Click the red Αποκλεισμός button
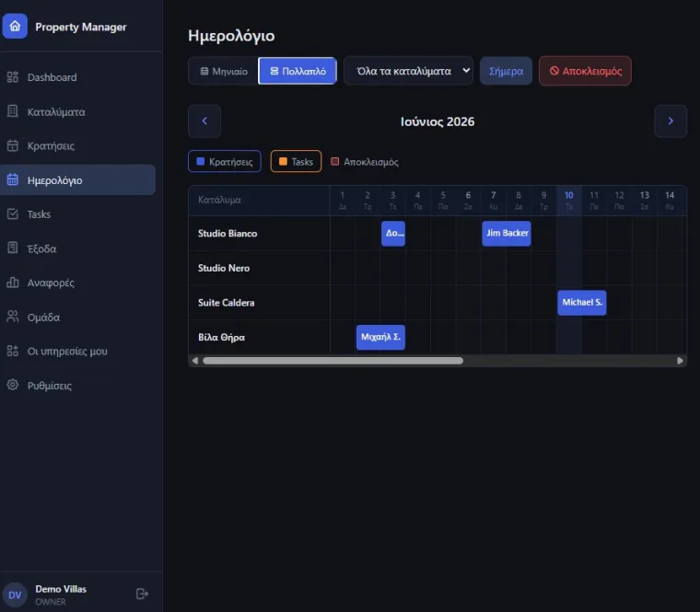 tap(585, 71)
